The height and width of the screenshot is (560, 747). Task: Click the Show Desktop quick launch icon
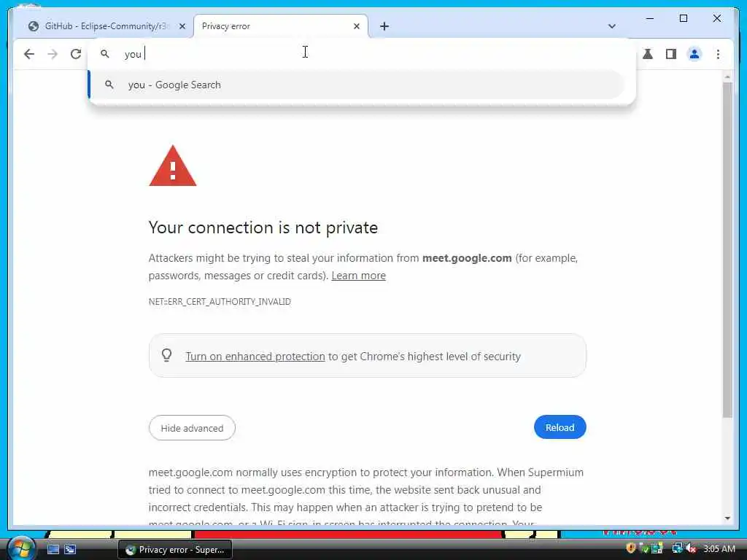tap(53, 550)
